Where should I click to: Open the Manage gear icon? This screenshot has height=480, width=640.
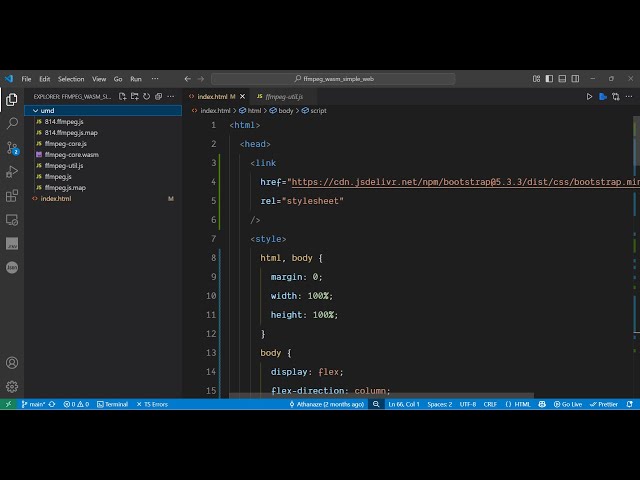(x=12, y=386)
